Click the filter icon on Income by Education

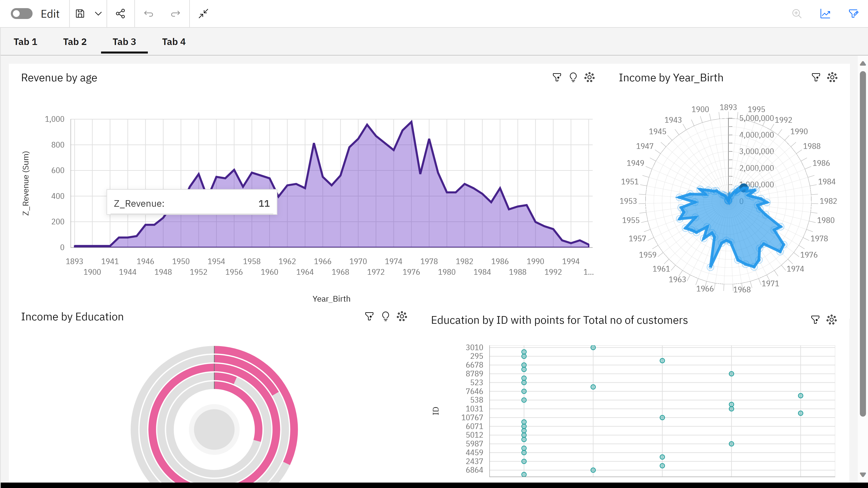coord(369,316)
